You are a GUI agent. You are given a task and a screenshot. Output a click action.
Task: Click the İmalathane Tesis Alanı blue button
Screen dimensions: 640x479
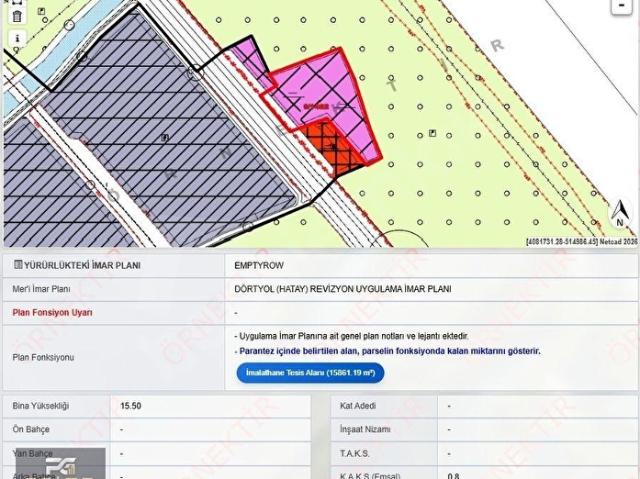310,373
